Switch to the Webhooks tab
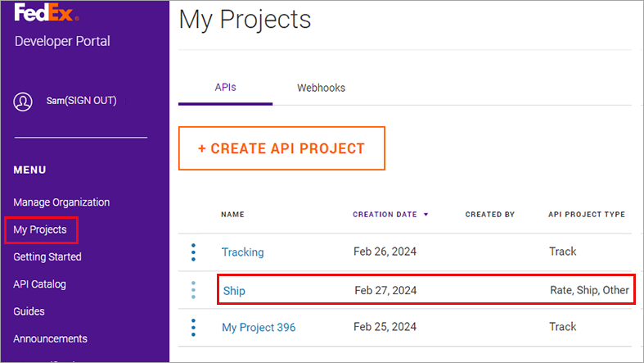 [321, 88]
